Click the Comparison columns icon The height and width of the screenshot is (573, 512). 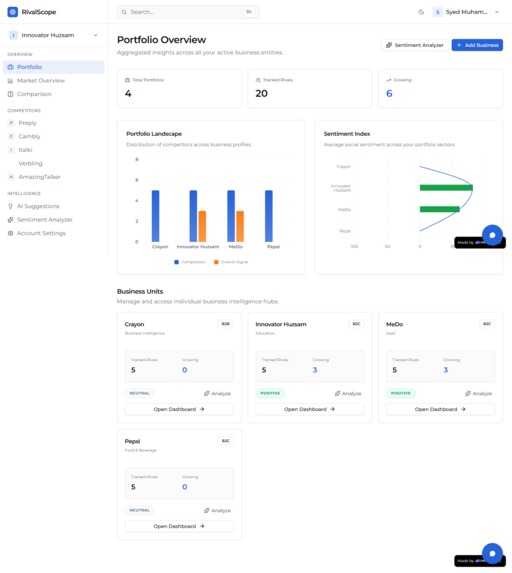pyautogui.click(x=11, y=94)
